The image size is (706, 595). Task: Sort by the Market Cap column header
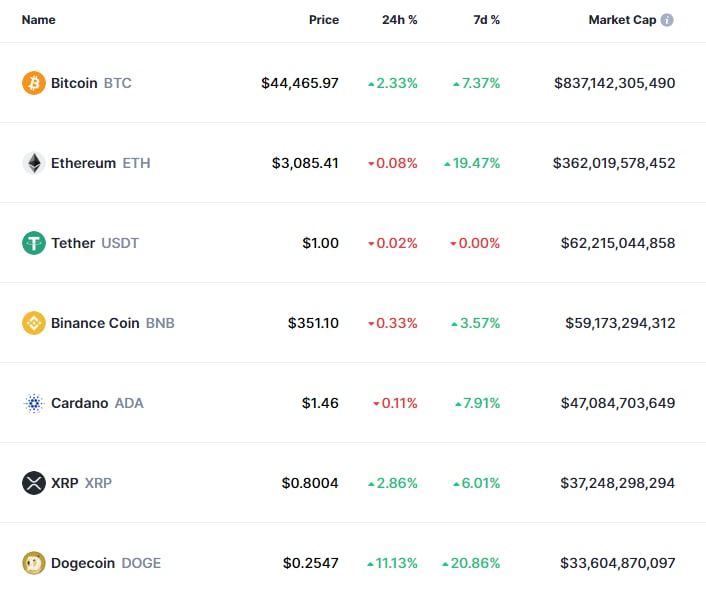coord(622,20)
